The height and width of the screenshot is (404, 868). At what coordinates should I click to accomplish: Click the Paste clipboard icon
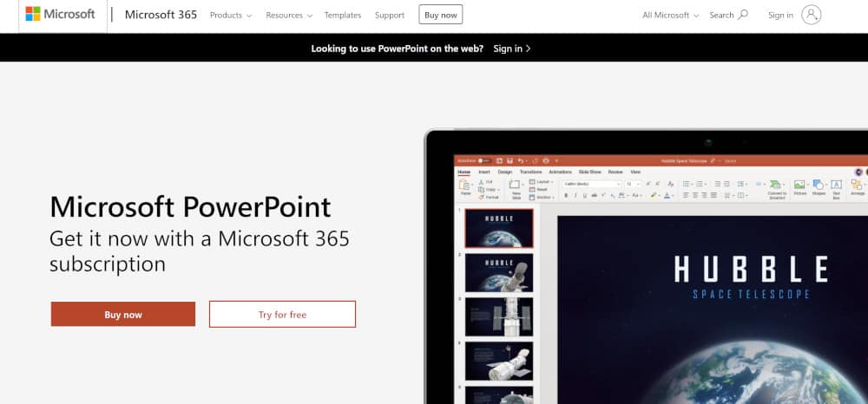(x=464, y=186)
